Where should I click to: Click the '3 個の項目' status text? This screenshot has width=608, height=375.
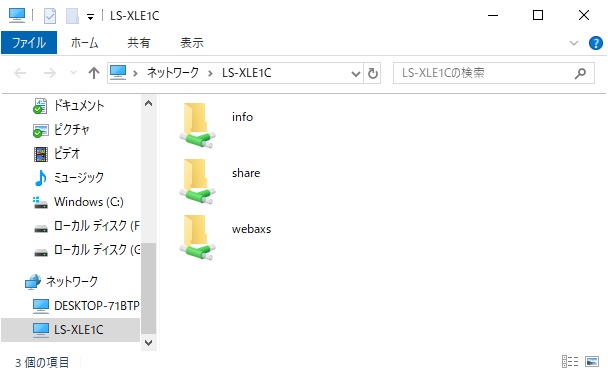click(42, 363)
